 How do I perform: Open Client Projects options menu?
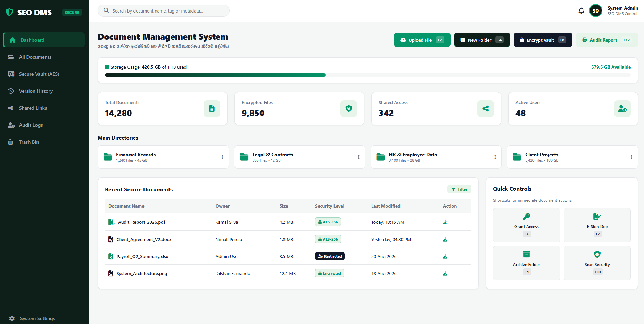[x=631, y=157]
